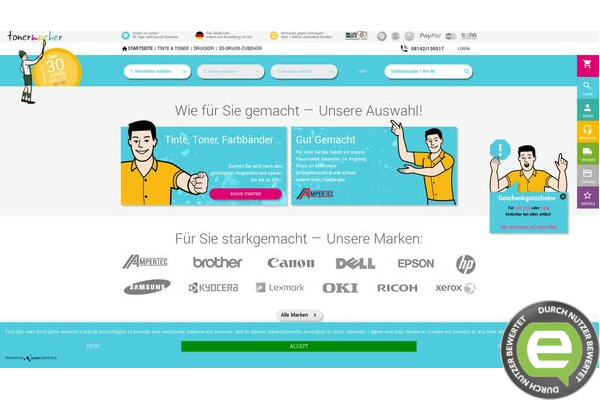Open the shopping cart in the sidebar
The height and width of the screenshot is (400, 600).
pyautogui.click(x=587, y=65)
